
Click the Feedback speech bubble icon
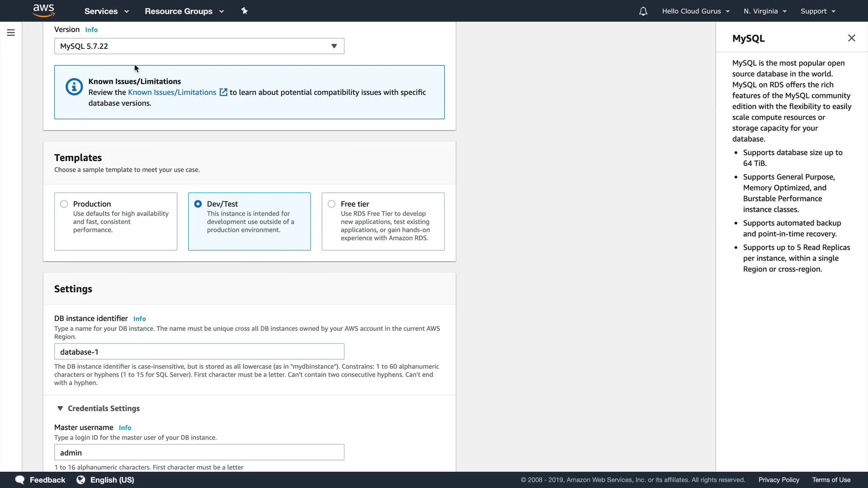coord(20,480)
